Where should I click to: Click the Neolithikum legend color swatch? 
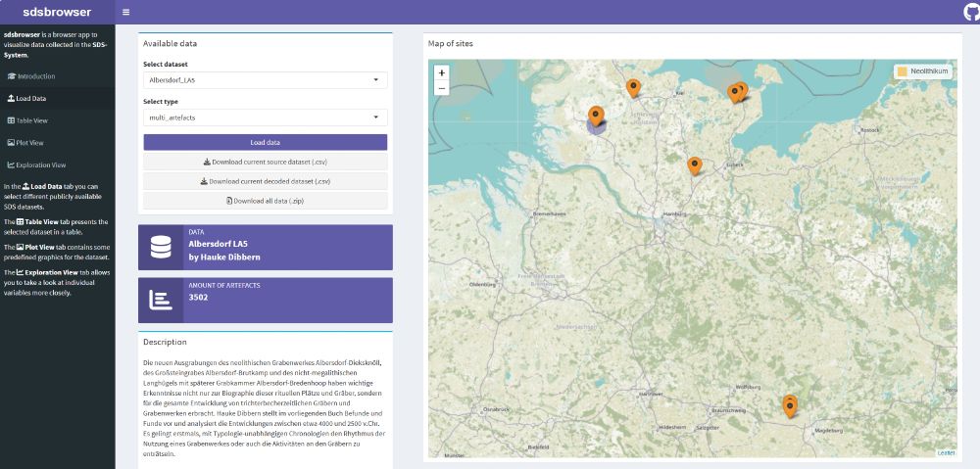click(902, 71)
